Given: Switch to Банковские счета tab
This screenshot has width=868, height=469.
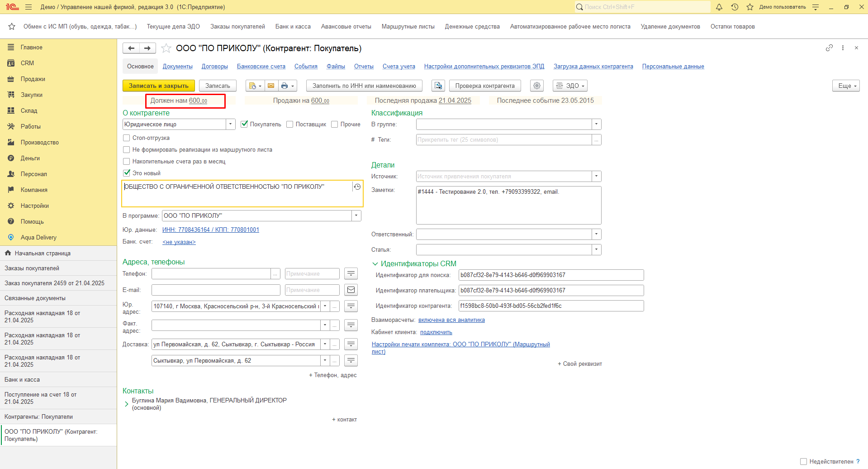Looking at the screenshot, I should coord(261,66).
